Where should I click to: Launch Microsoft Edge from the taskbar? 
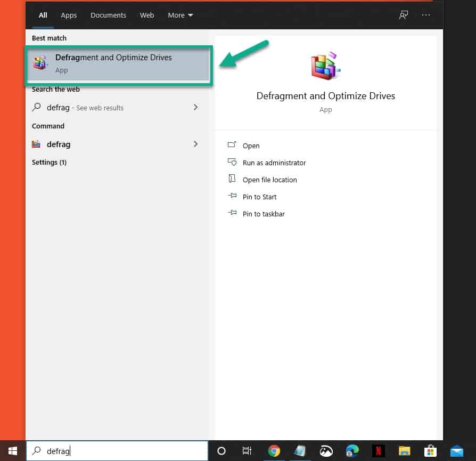[352, 451]
